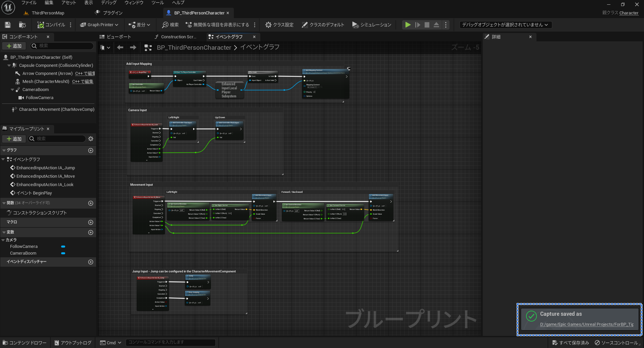Open the アウトプットログ (Output Log)
Screen dimensions: 644x348
(73, 342)
